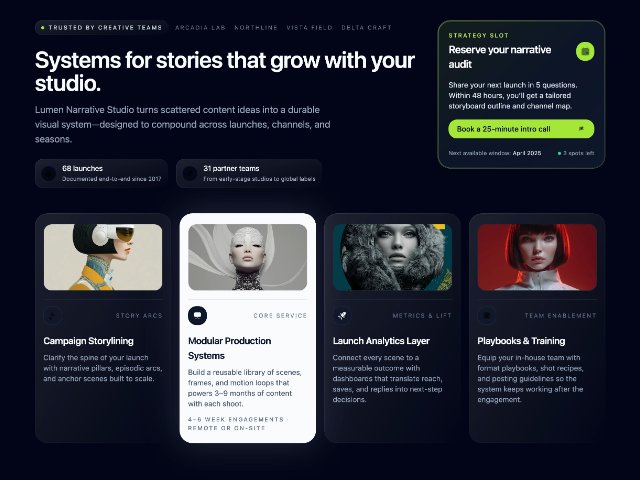
Task: Click the round icon beside 68 launches
Action: 49,173
